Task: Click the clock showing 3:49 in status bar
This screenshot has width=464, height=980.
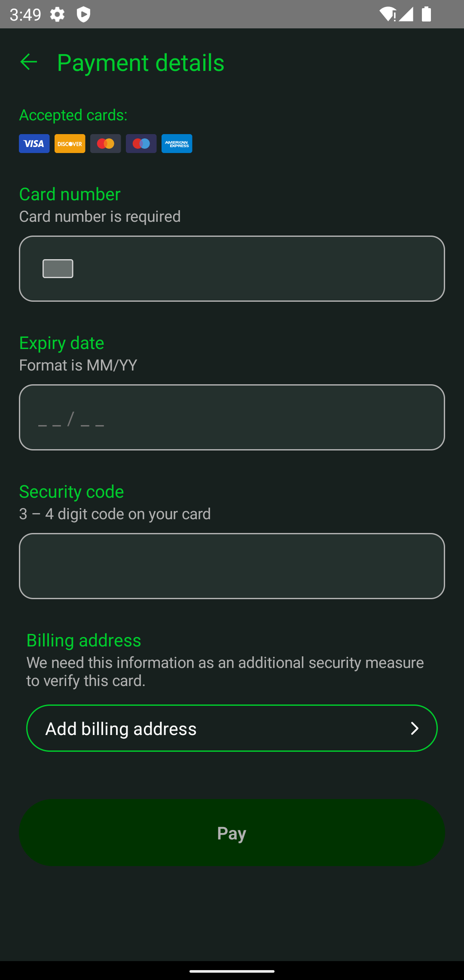Action: tap(24, 14)
